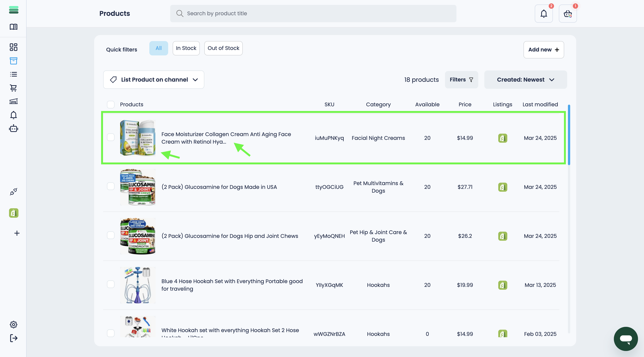Open the settings gear in sidebar
Viewport: 644px width, 357px height.
tap(14, 324)
